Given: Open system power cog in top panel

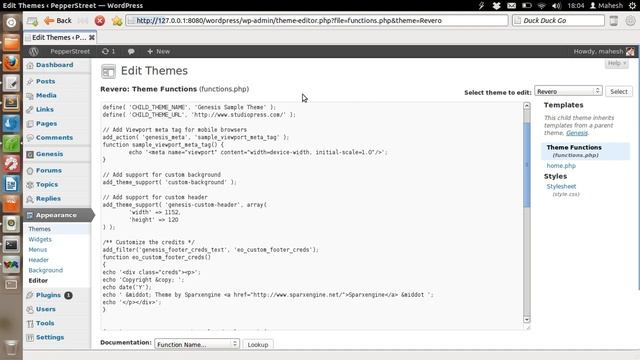Looking at the screenshot, I should coord(632,6).
